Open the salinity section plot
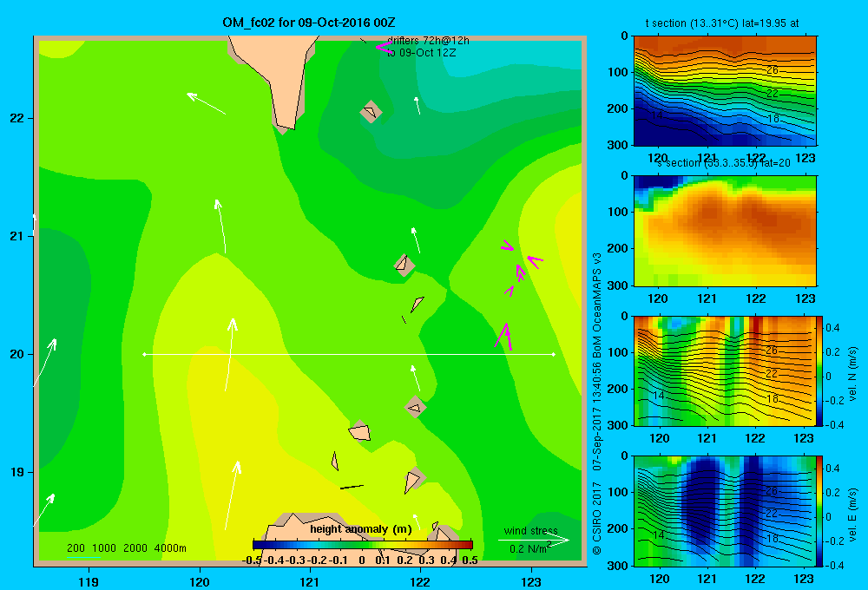 pos(725,231)
